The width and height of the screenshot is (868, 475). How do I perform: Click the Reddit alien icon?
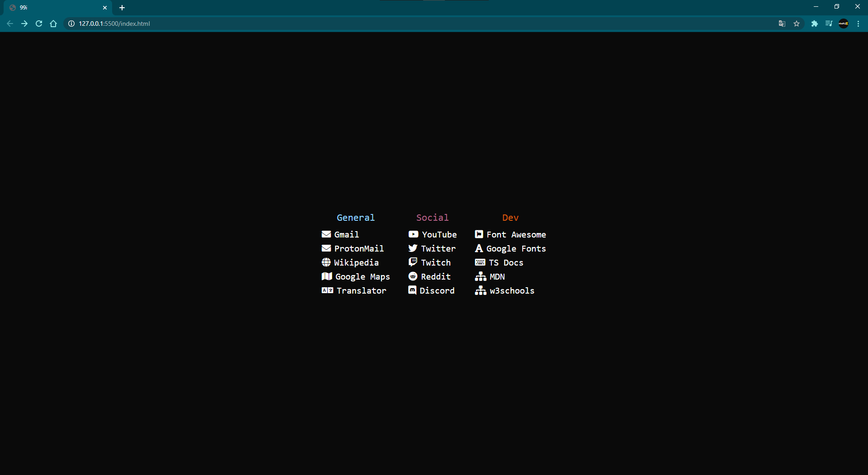pyautogui.click(x=412, y=276)
